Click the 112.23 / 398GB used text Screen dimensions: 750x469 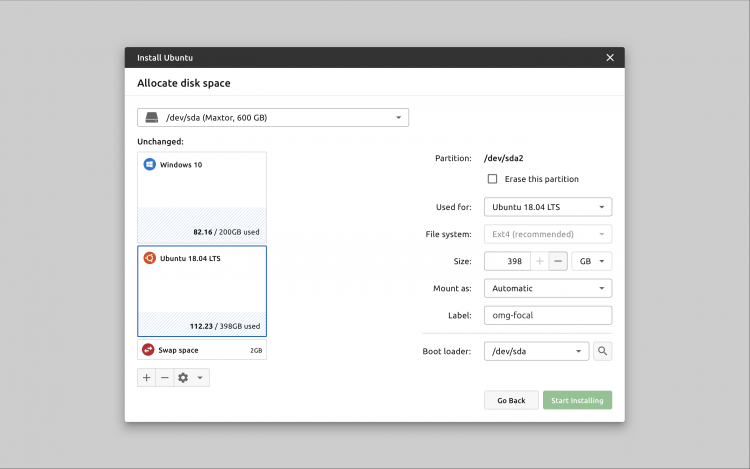tap(225, 326)
